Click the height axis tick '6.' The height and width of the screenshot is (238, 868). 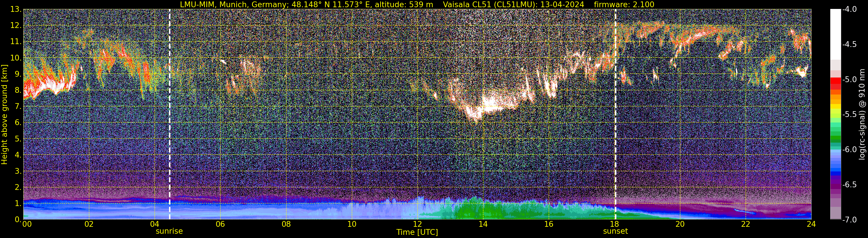coord(18,123)
